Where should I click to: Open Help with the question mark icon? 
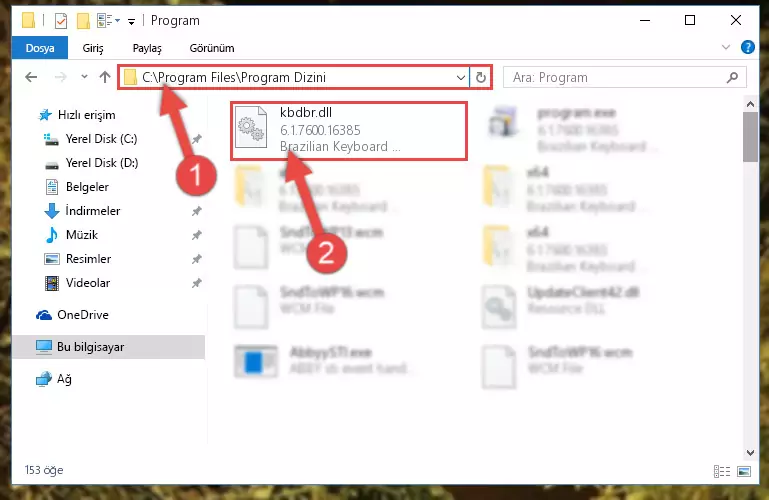coord(747,47)
